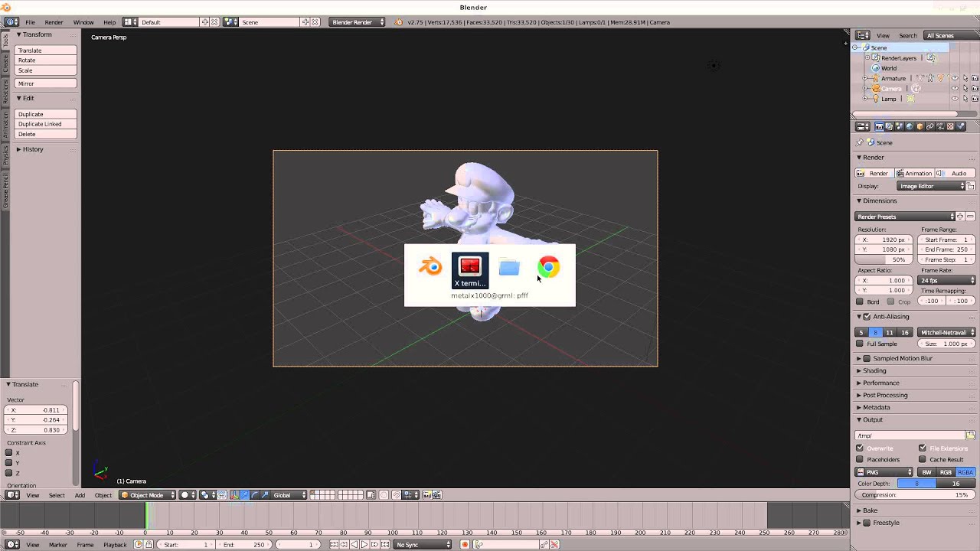Open the Render Layers properties tab icon
The width and height of the screenshot is (980, 551).
point(889,126)
